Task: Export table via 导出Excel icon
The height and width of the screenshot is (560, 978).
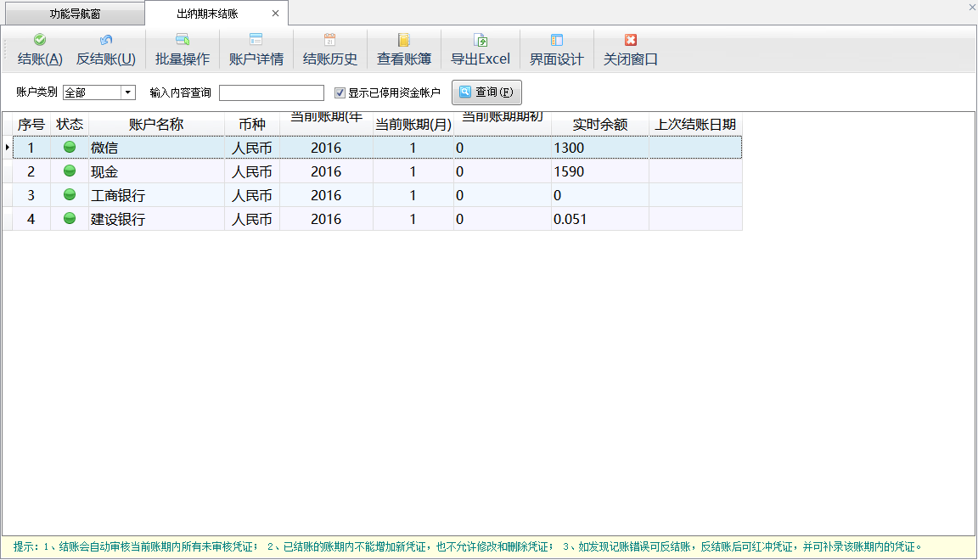Action: pos(481,40)
